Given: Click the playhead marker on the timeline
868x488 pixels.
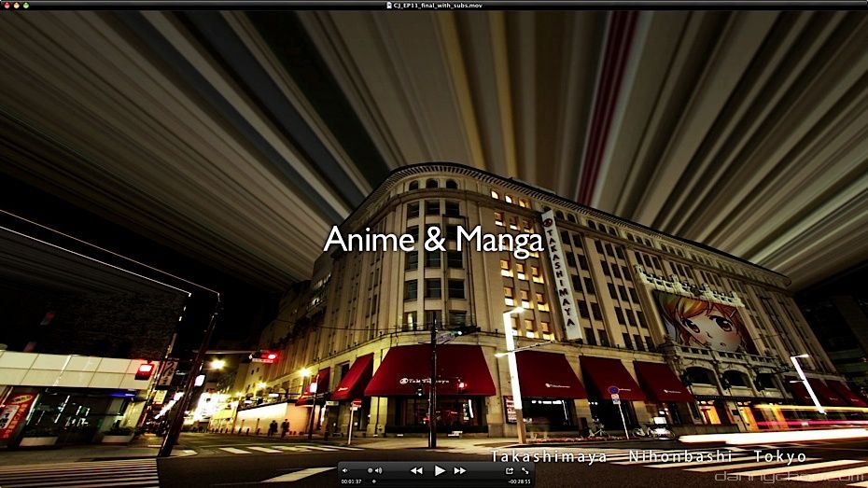Looking at the screenshot, I should [374, 481].
